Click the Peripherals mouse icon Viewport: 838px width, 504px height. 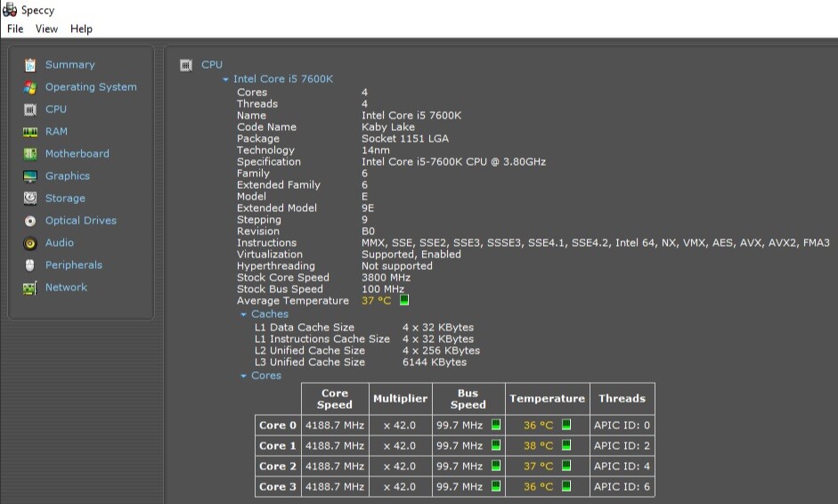[30, 265]
